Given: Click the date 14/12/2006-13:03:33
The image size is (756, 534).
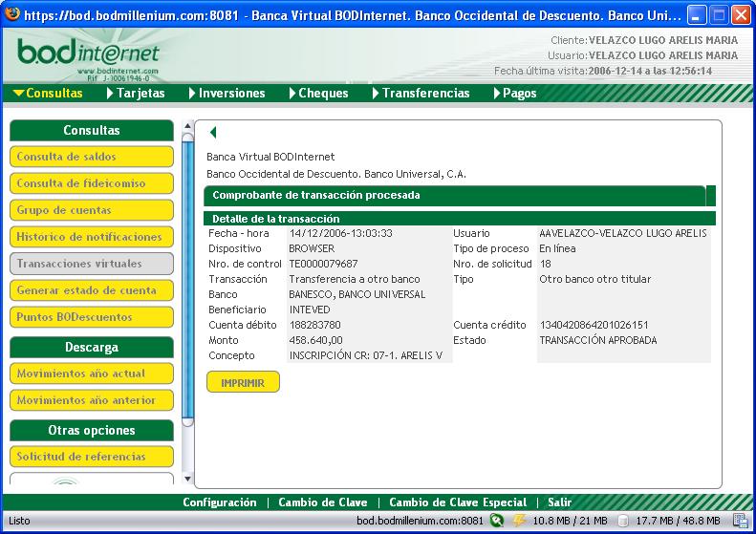Looking at the screenshot, I should pyautogui.click(x=341, y=233).
